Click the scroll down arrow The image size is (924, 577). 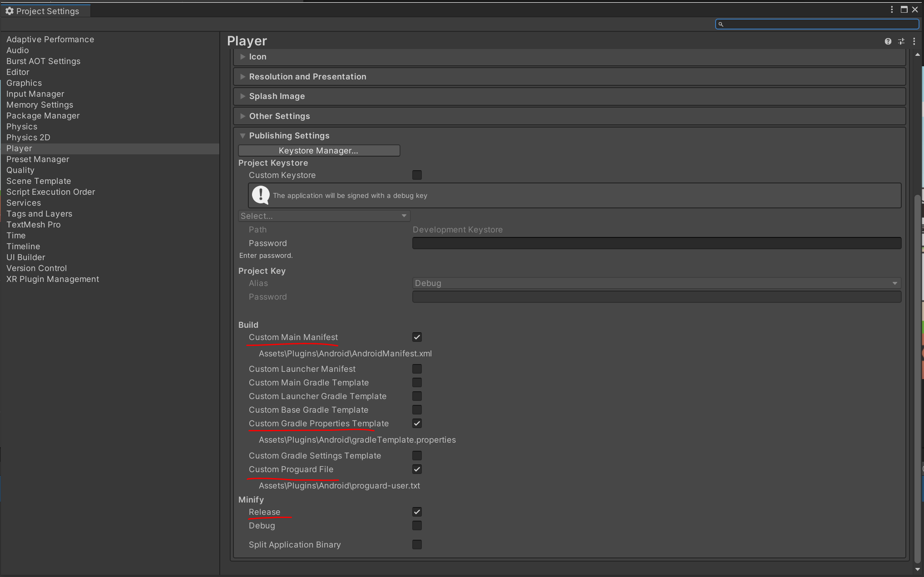click(917, 569)
